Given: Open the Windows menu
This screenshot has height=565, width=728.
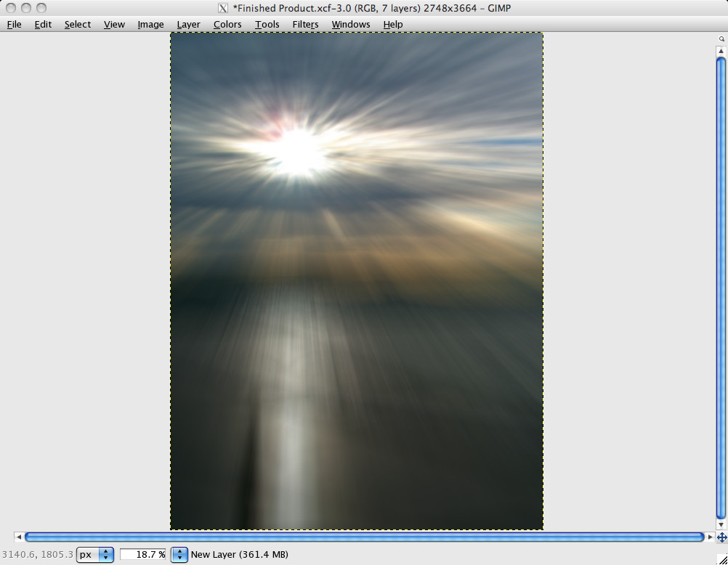Looking at the screenshot, I should 351,24.
